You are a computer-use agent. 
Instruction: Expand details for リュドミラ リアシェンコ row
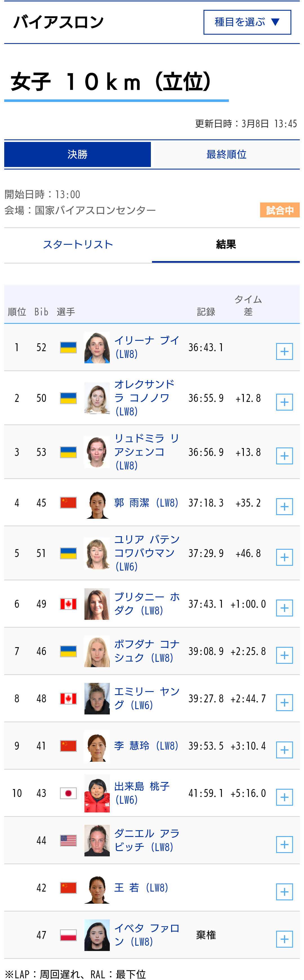pyautogui.click(x=284, y=456)
